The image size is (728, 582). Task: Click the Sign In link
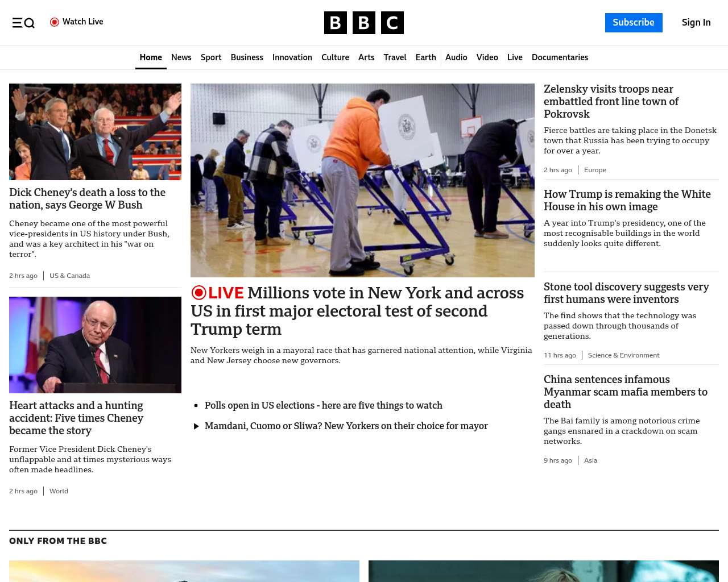pos(696,23)
